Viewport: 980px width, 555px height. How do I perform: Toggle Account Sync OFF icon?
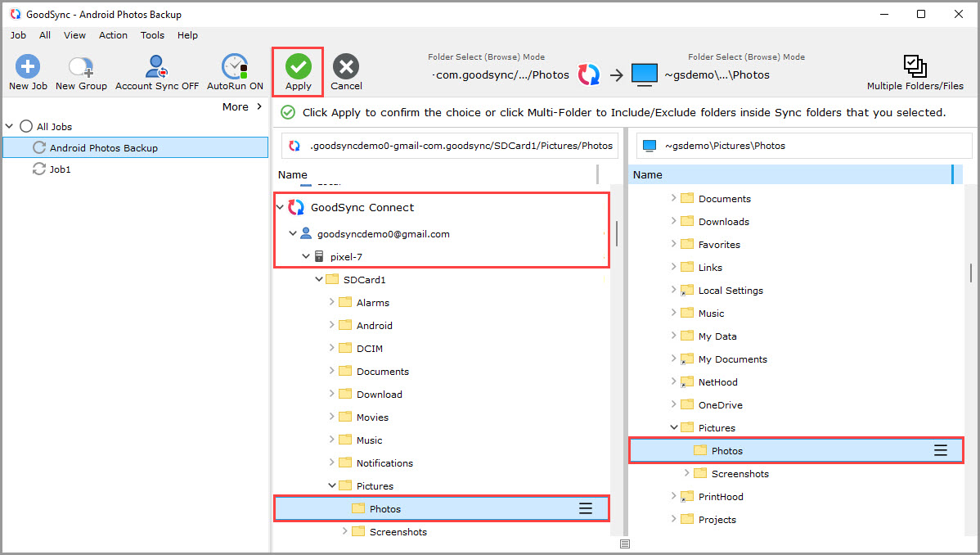(156, 66)
